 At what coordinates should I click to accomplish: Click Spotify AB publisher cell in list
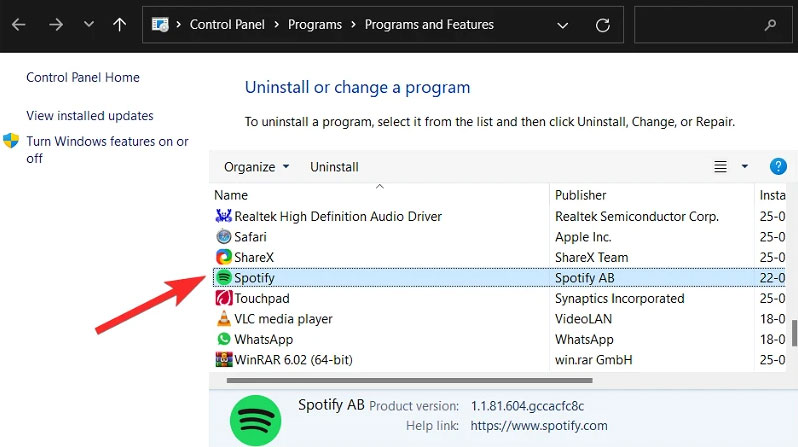[584, 278]
